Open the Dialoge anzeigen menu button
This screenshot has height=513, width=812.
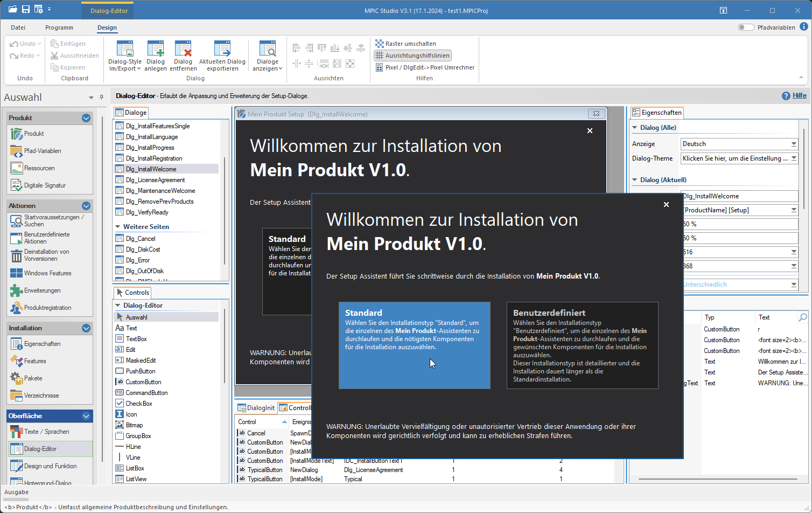coord(268,55)
